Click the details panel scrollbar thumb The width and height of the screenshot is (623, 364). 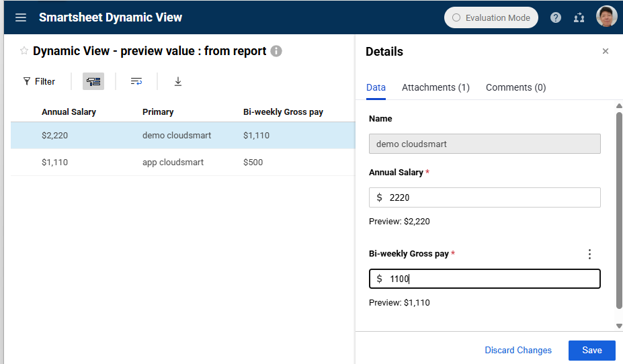pyautogui.click(x=619, y=210)
